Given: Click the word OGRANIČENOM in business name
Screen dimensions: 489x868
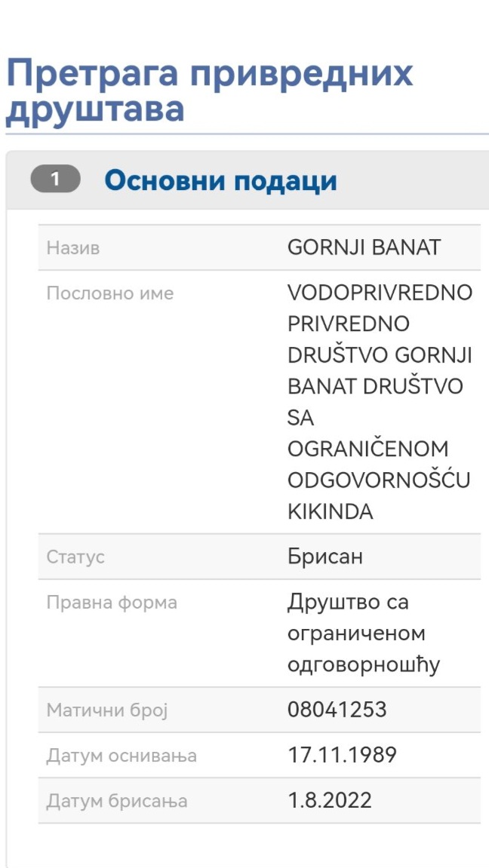Looking at the screenshot, I should click(368, 449).
